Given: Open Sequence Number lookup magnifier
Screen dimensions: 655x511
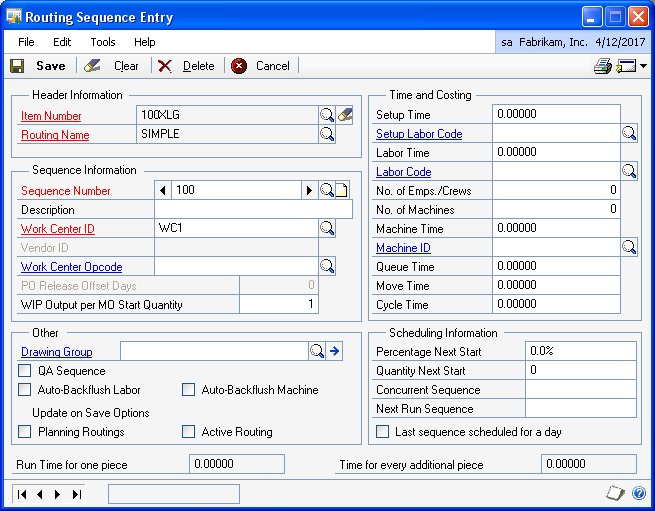Looking at the screenshot, I should (x=327, y=191).
